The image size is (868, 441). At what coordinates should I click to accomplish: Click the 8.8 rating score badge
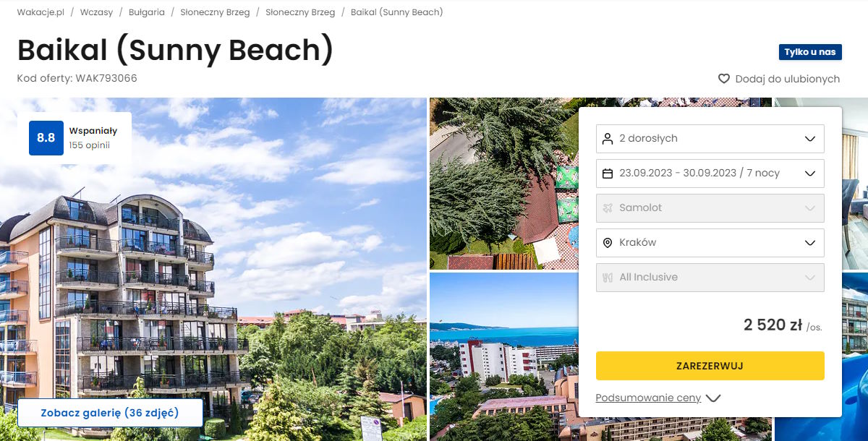(x=46, y=137)
